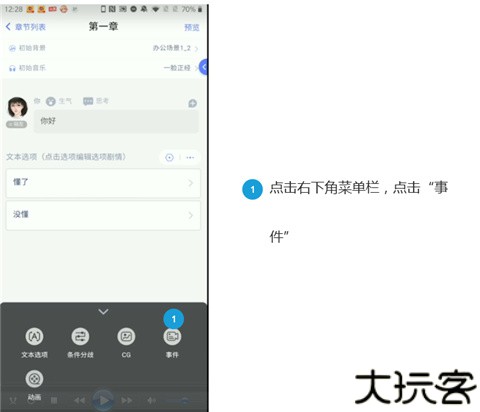Select the 条件分歧 conditional branch icon
The height and width of the screenshot is (412, 480).
point(80,337)
